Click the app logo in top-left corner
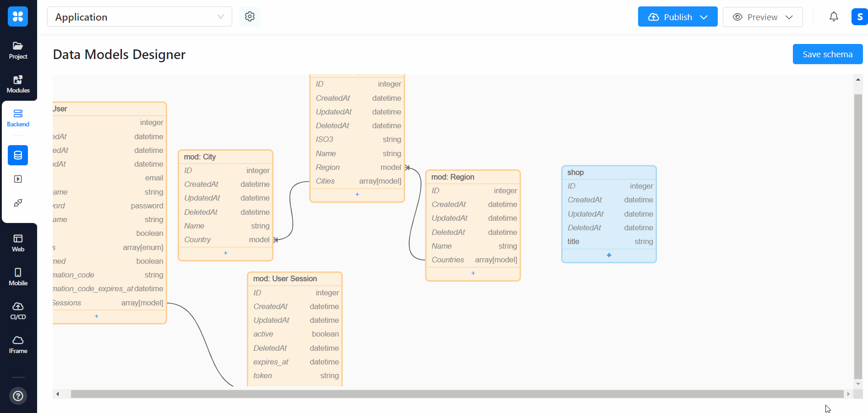868x413 pixels. pyautogui.click(x=18, y=16)
